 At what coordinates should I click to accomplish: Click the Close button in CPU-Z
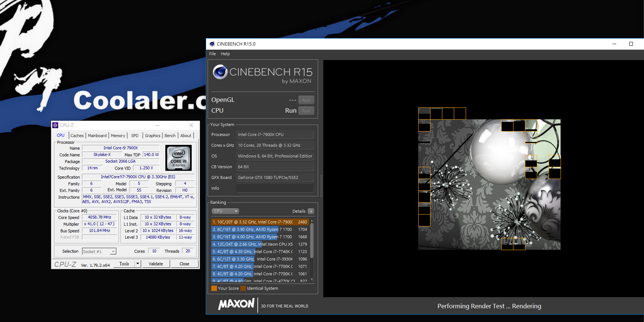[184, 264]
